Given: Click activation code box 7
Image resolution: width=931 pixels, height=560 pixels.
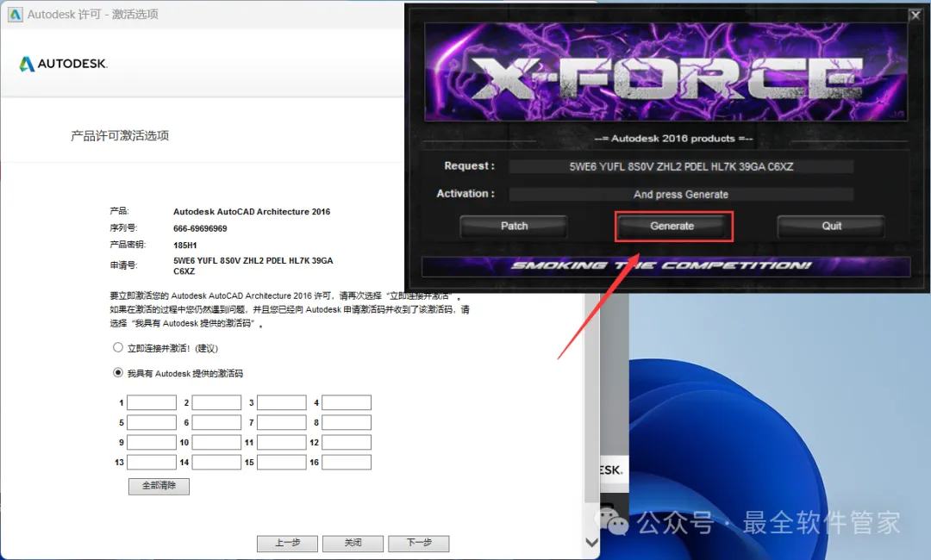Looking at the screenshot, I should [281, 422].
